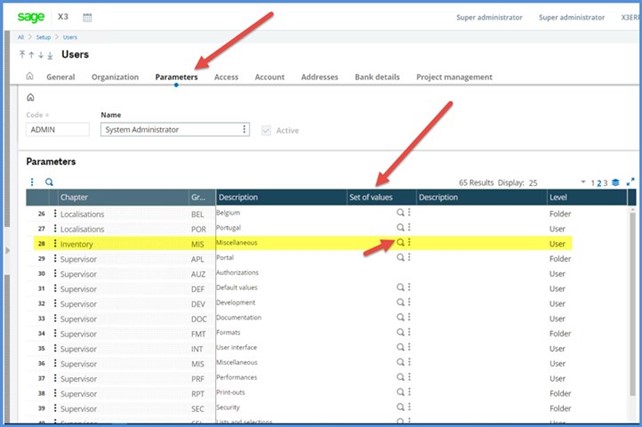Toggle the Active checkbox

265,129
